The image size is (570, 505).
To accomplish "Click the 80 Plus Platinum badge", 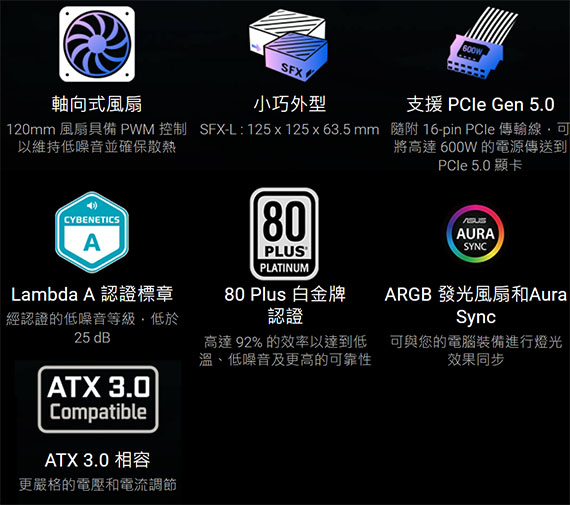I will coord(284,234).
